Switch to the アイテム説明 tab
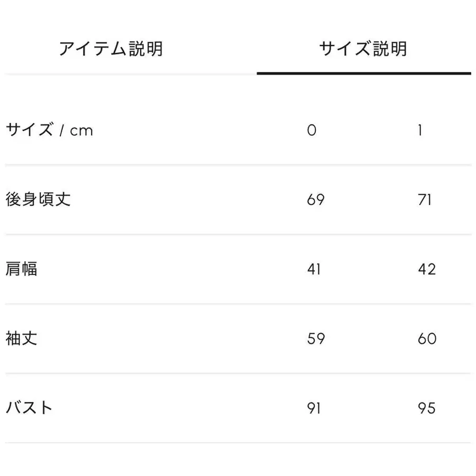The width and height of the screenshot is (476, 476). point(112,48)
